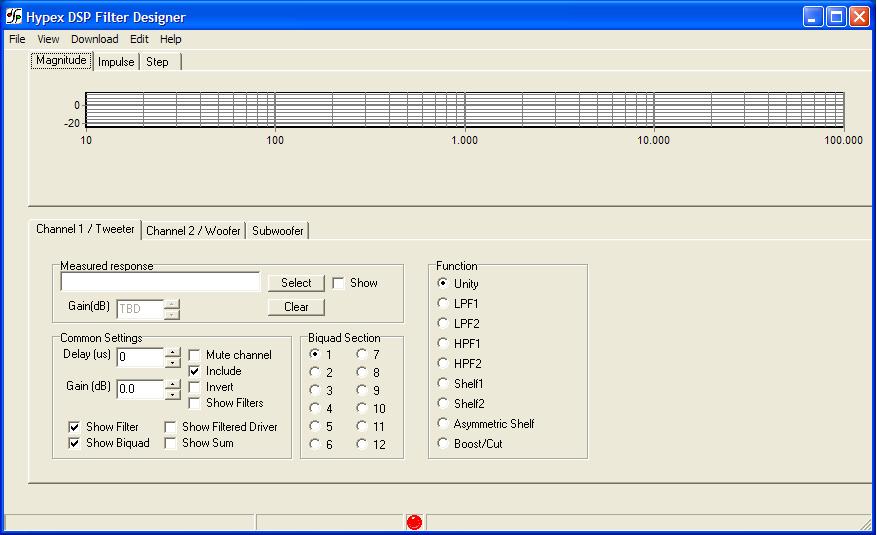Enable the Show measured response checkbox

point(338,283)
